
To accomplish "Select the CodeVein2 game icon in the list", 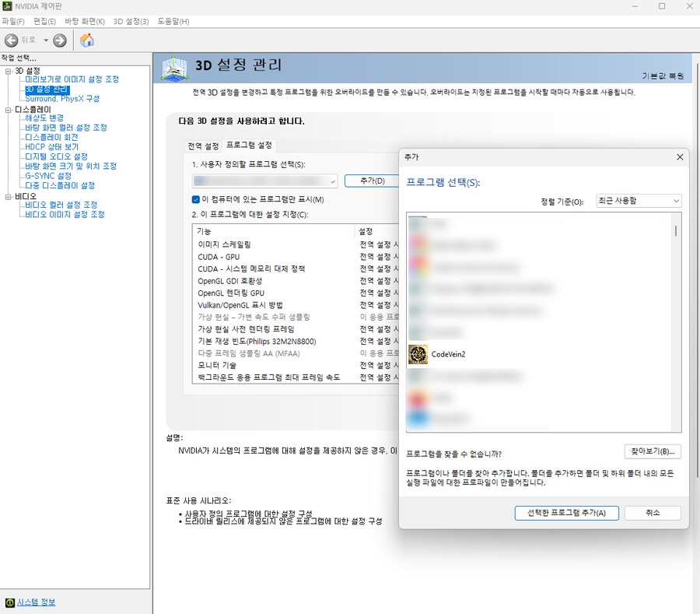I will [420, 353].
